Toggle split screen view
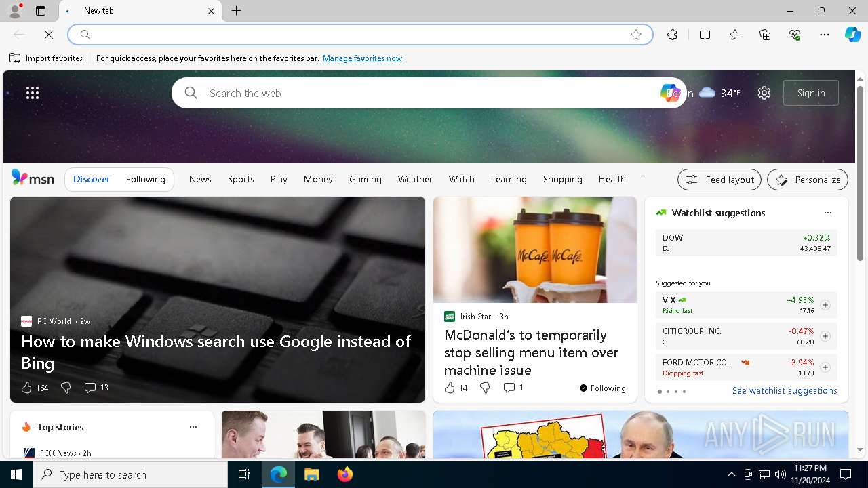 point(705,35)
